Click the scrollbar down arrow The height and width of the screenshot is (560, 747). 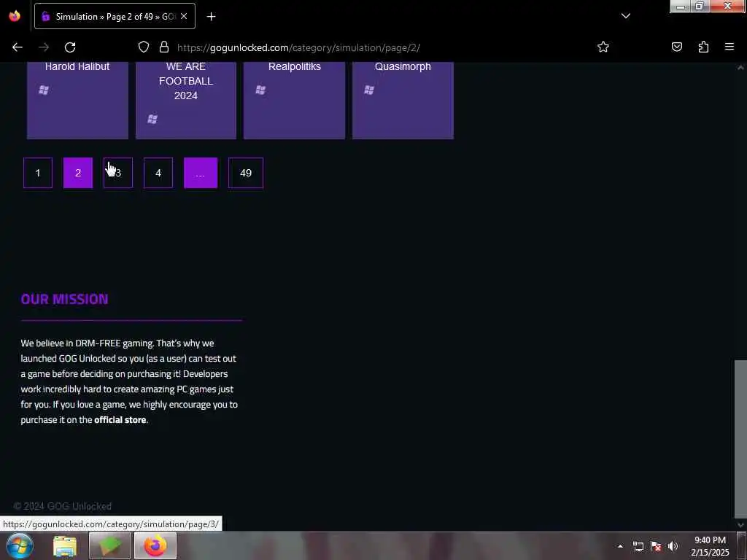click(x=740, y=525)
